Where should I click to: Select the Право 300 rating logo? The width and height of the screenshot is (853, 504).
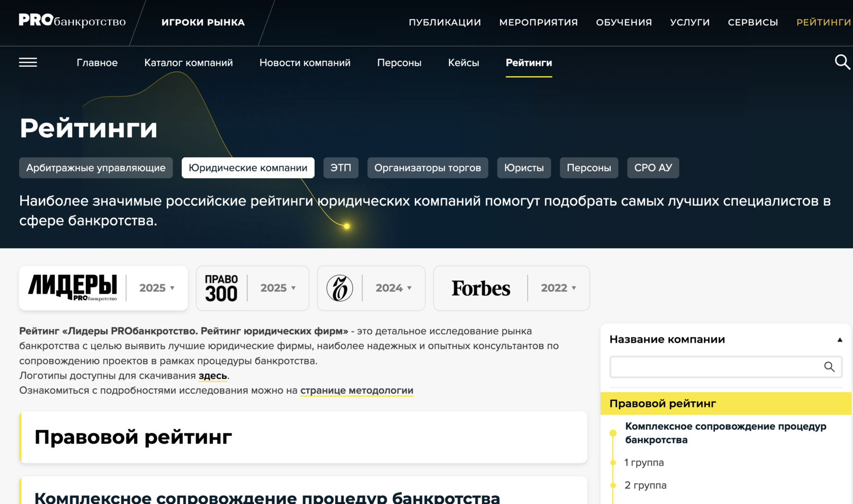(221, 288)
